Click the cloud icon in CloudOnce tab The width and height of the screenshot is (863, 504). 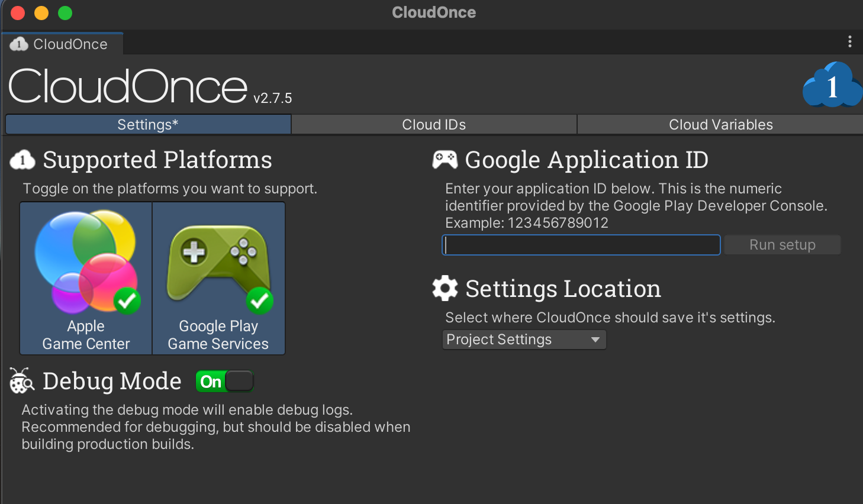click(19, 44)
